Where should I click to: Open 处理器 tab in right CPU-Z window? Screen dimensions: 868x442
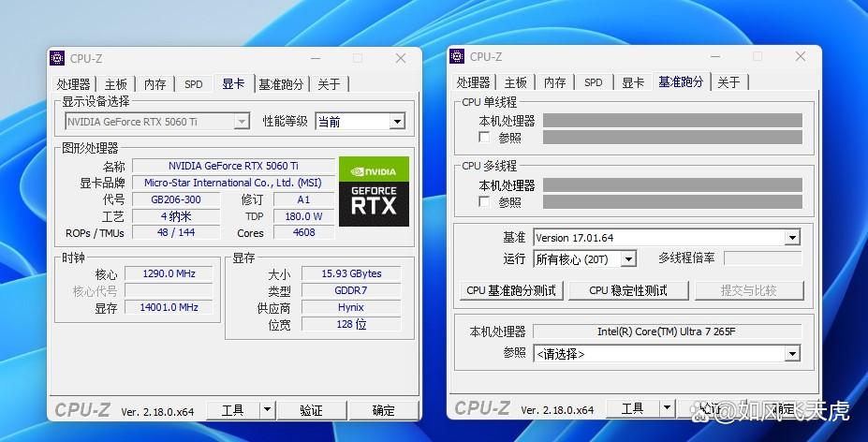point(473,82)
